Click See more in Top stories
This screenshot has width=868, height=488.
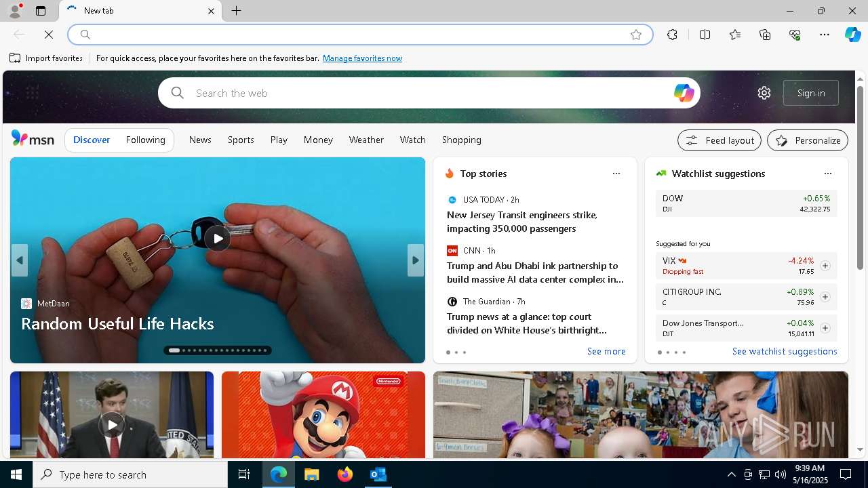[606, 351]
